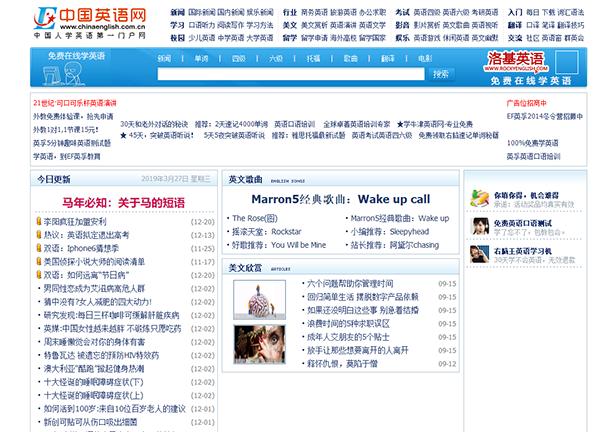Click the 今日更新 section header

click(54, 179)
